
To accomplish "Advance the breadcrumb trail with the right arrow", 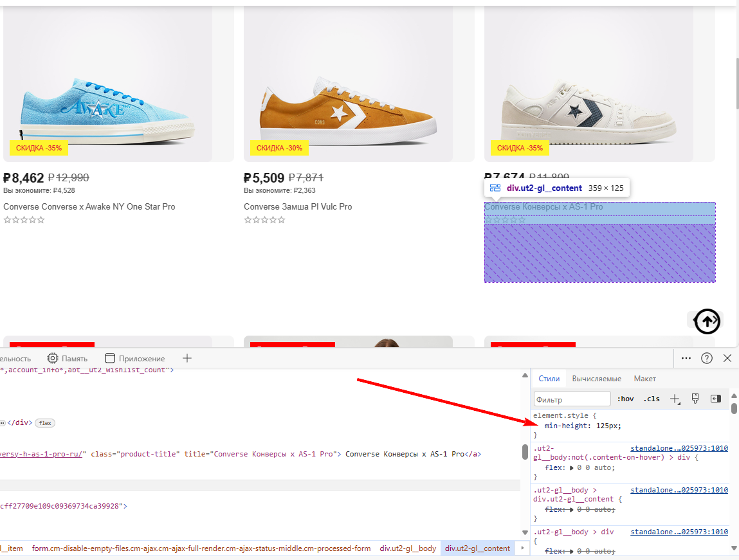I will click(x=522, y=548).
